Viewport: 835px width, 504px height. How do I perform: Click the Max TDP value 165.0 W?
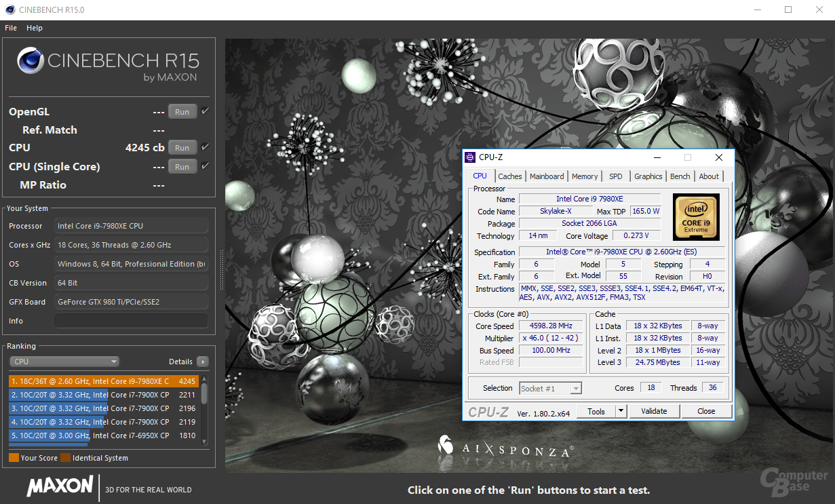[646, 211]
